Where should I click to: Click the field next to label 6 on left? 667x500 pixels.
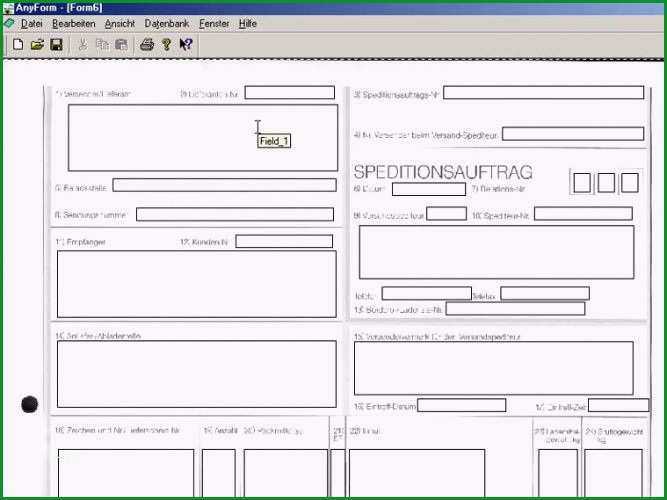coord(235,214)
